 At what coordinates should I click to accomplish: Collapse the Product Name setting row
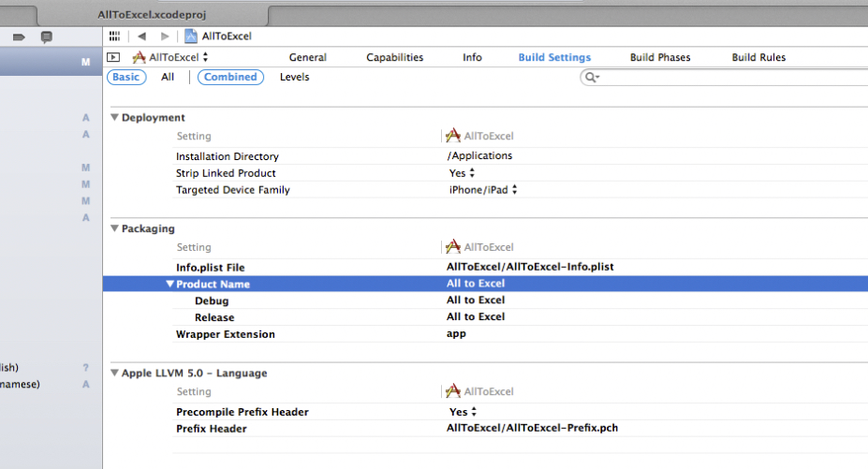pos(169,284)
